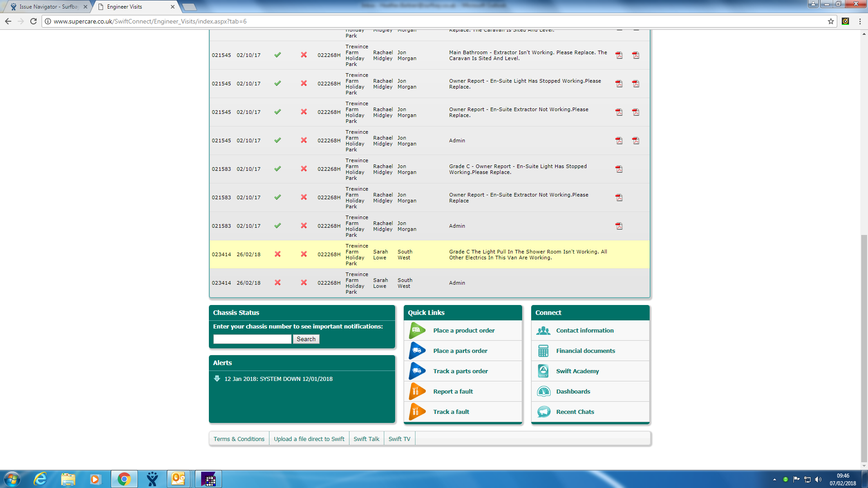Image resolution: width=868 pixels, height=488 pixels.
Task: Click Place a product order icon
Action: click(x=417, y=330)
